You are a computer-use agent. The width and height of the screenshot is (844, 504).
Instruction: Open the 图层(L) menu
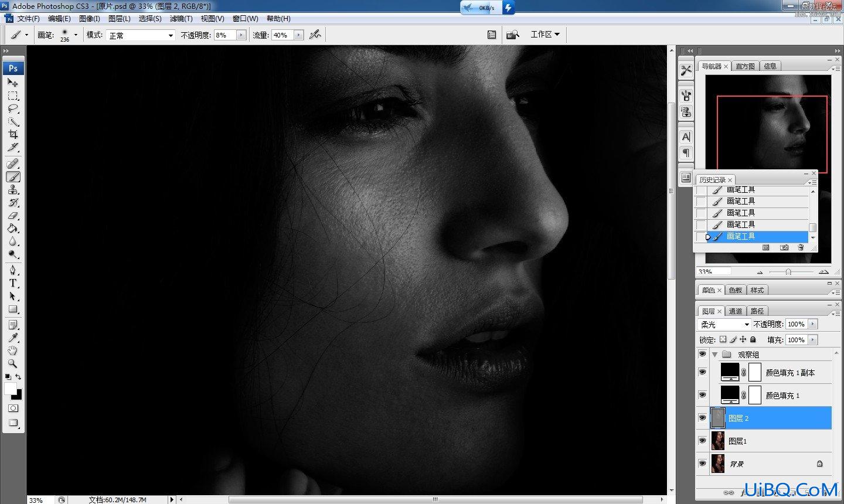pyautogui.click(x=120, y=19)
